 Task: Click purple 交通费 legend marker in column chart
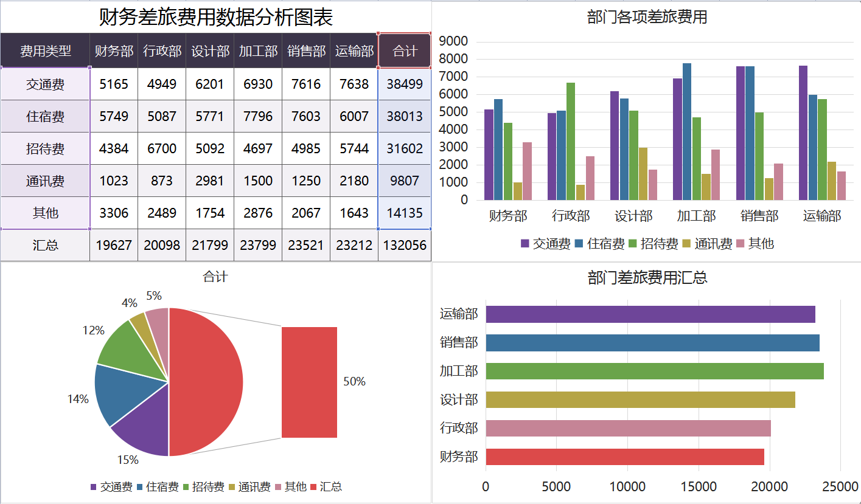[525, 244]
